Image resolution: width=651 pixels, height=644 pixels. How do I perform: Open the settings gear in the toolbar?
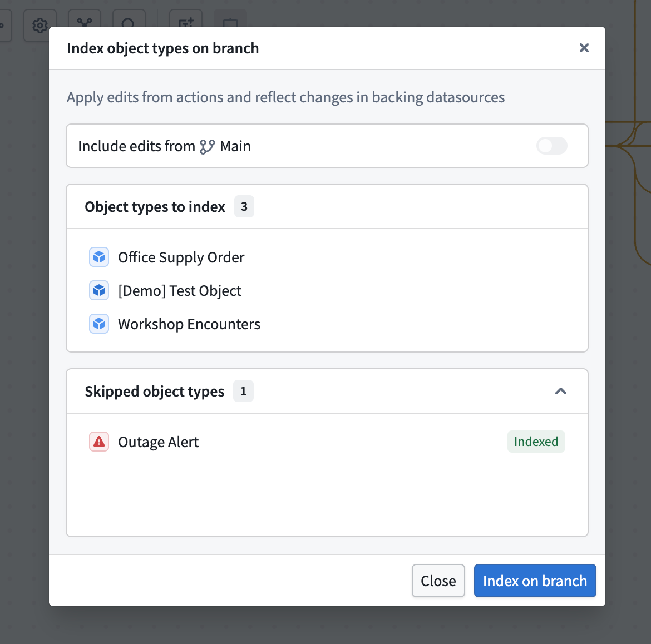click(x=40, y=26)
